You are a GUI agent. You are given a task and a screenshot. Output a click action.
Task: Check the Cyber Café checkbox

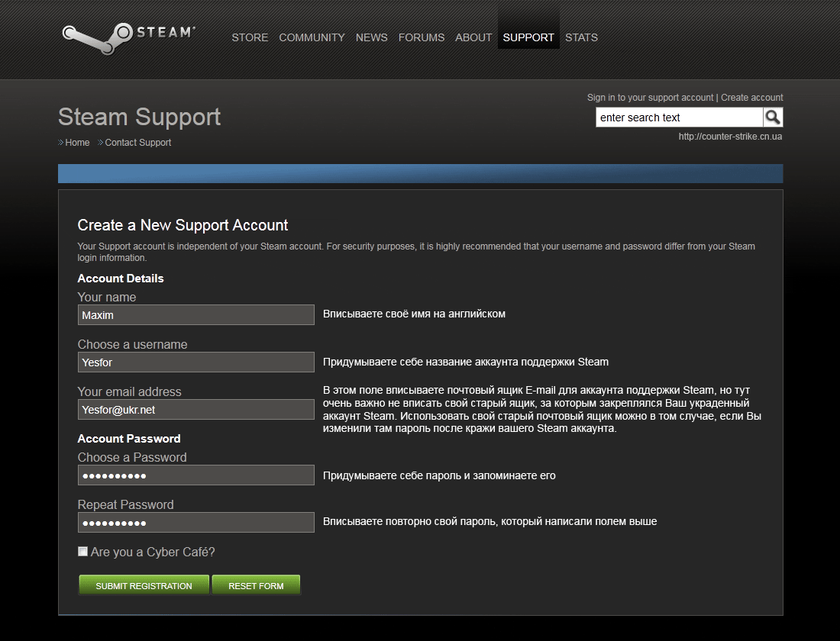(82, 552)
